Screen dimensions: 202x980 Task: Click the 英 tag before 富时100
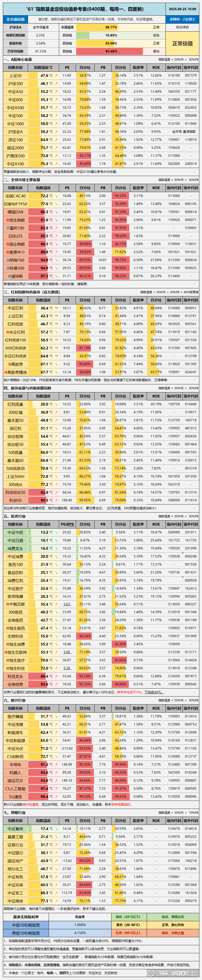pos(8,228)
